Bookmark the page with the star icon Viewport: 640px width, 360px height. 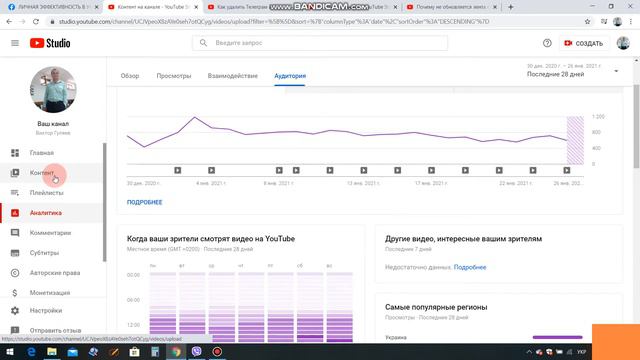pyautogui.click(x=587, y=22)
